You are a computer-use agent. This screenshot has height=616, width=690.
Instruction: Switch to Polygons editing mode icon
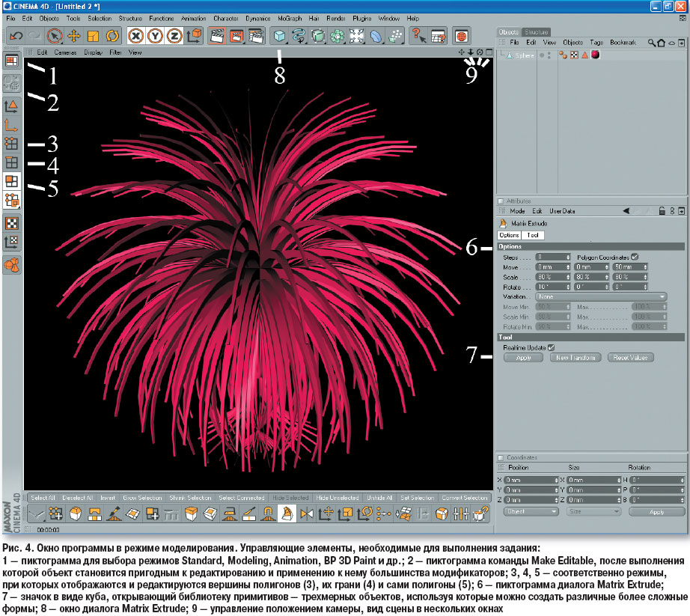(x=12, y=181)
